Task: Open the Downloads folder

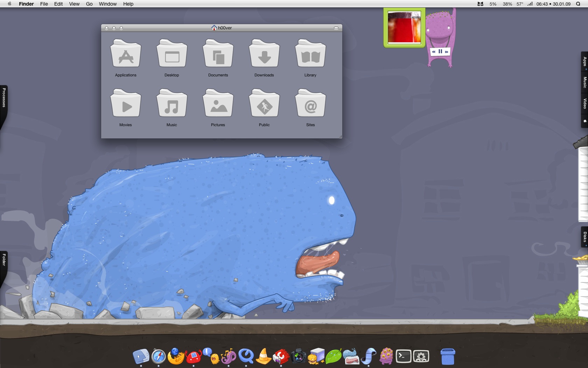Action: (264, 54)
